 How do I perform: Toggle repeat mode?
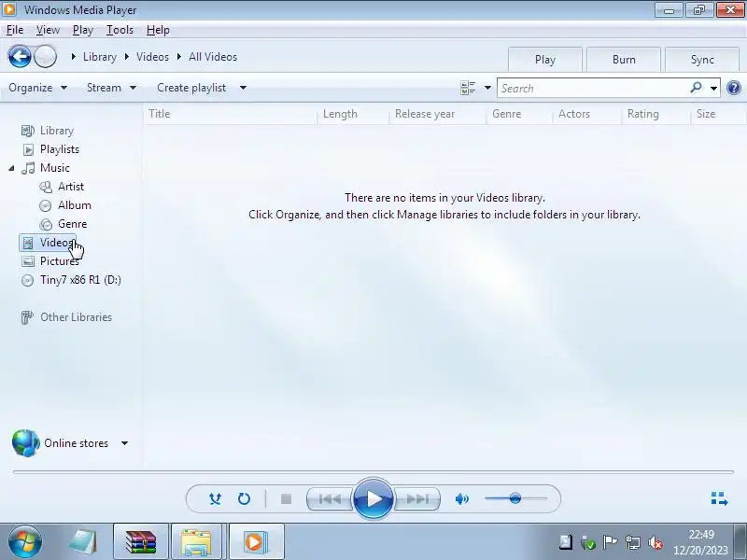pyautogui.click(x=244, y=499)
